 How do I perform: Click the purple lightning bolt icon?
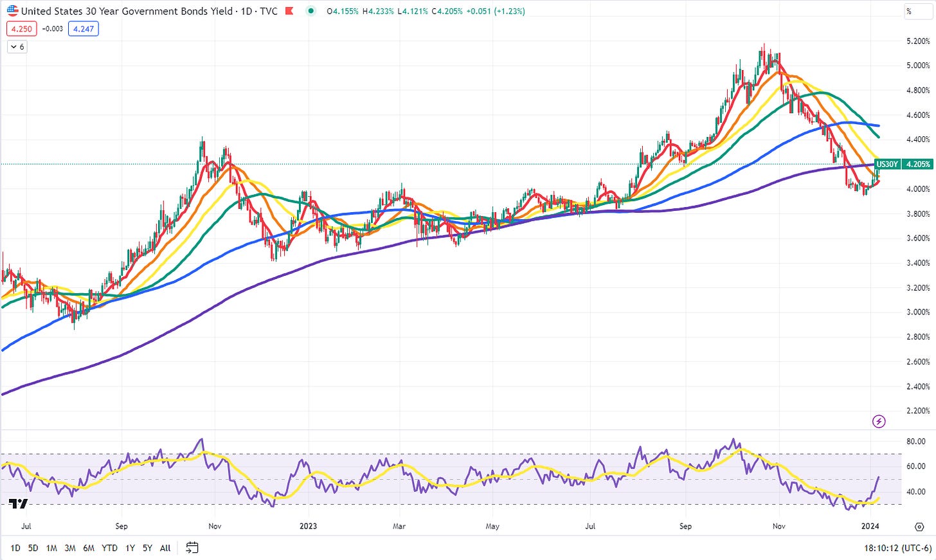tap(879, 422)
